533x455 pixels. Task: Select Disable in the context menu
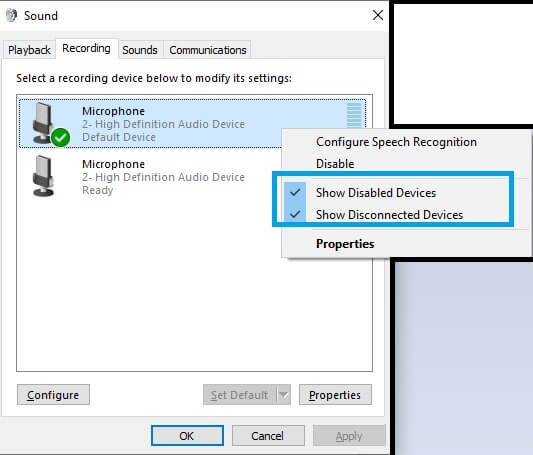335,164
